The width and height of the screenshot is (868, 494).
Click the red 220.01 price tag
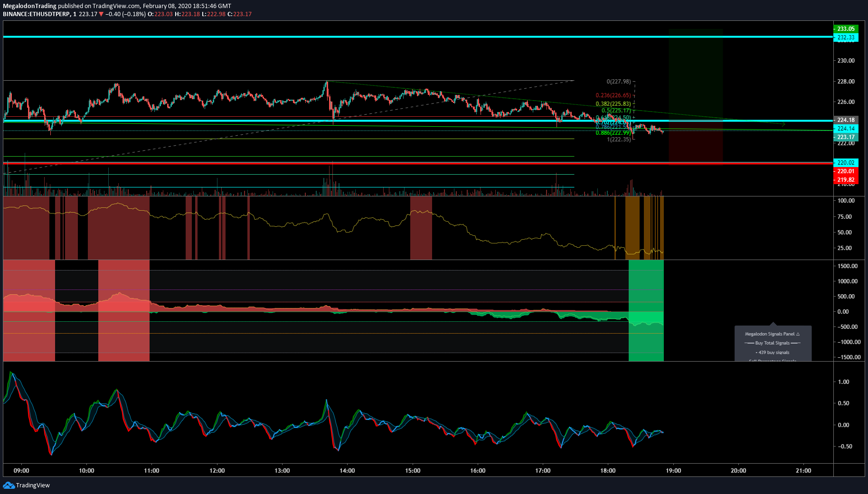coord(846,171)
